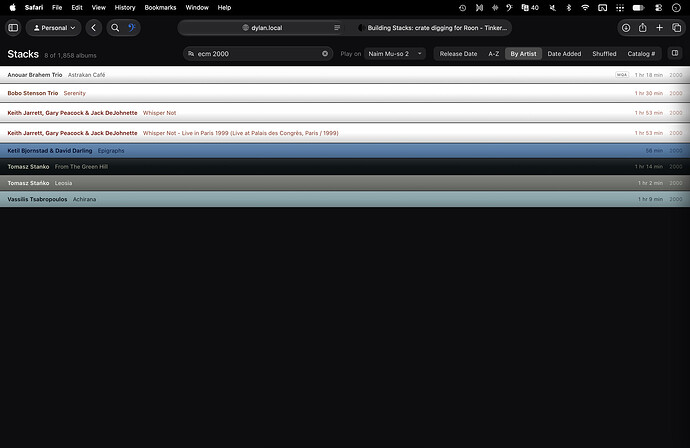Sort by Date Added

pos(564,54)
